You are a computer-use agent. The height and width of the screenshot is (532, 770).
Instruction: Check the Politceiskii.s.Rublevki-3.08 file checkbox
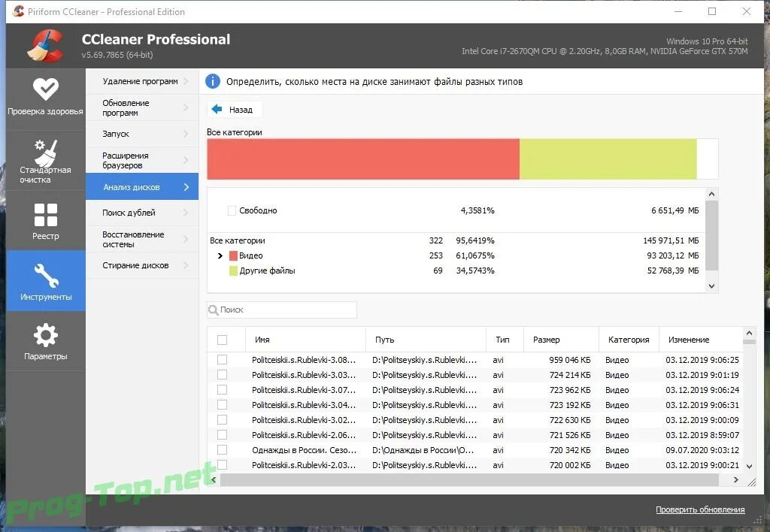coord(223,359)
